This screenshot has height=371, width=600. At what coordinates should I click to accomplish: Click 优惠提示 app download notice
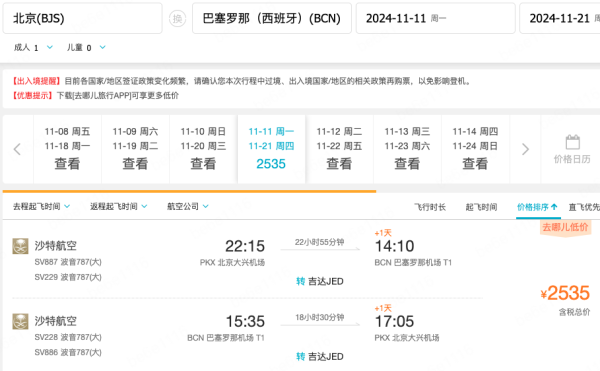click(x=95, y=95)
